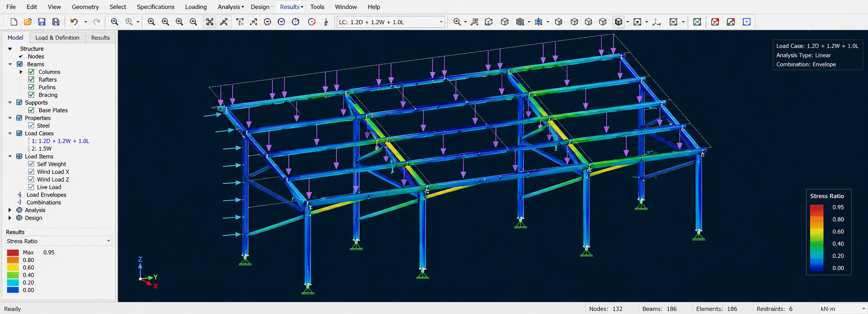Click the XYZ axis triad in the viewport
Viewport: 868px width, 314px height.
[x=148, y=273]
